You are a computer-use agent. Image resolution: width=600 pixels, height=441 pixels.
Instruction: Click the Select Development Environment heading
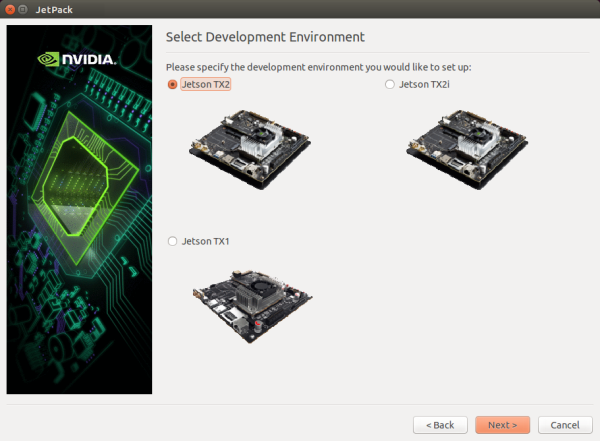264,37
